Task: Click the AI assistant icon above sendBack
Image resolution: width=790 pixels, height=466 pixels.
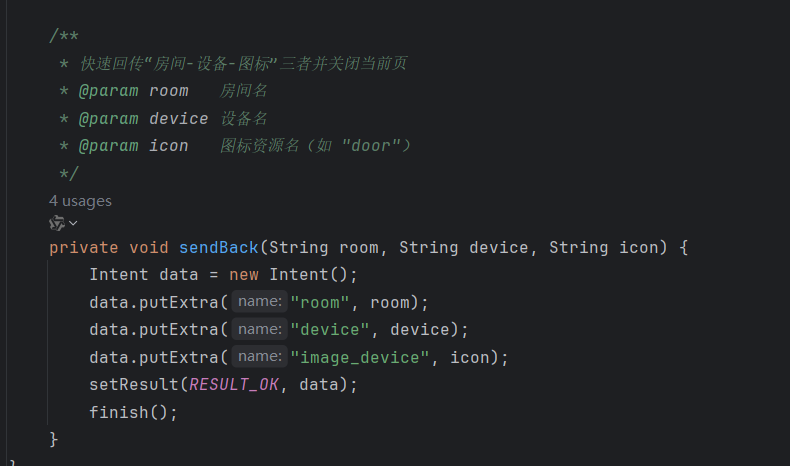Action: pyautogui.click(x=56, y=223)
